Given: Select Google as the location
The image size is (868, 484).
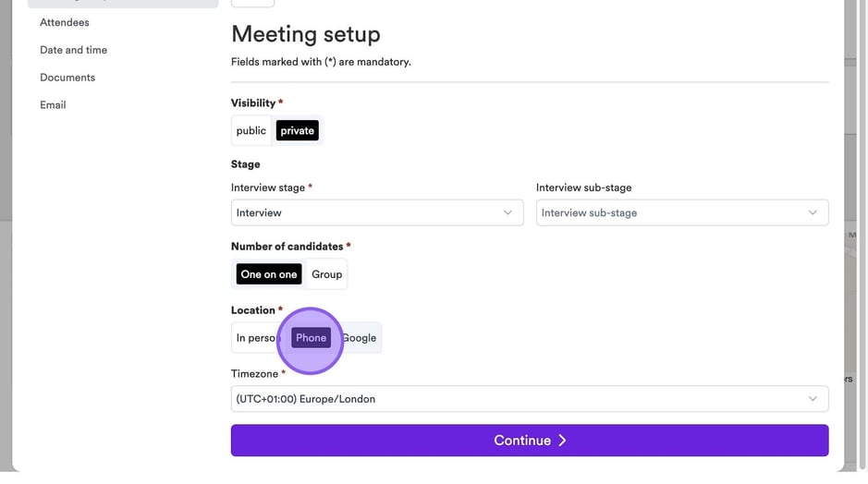Looking at the screenshot, I should [x=361, y=338].
